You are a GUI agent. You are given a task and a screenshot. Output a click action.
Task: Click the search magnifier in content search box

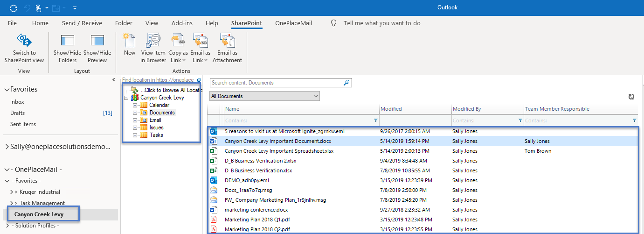[x=346, y=83]
